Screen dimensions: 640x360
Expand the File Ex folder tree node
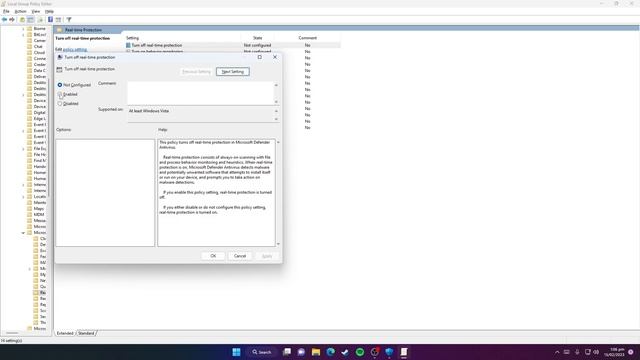click(x=23, y=149)
